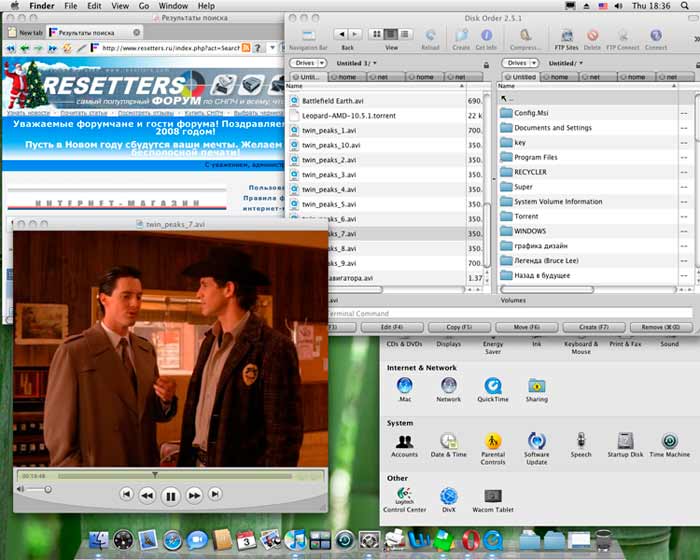Open the Speech preference pane
700x560 pixels.
click(x=581, y=445)
